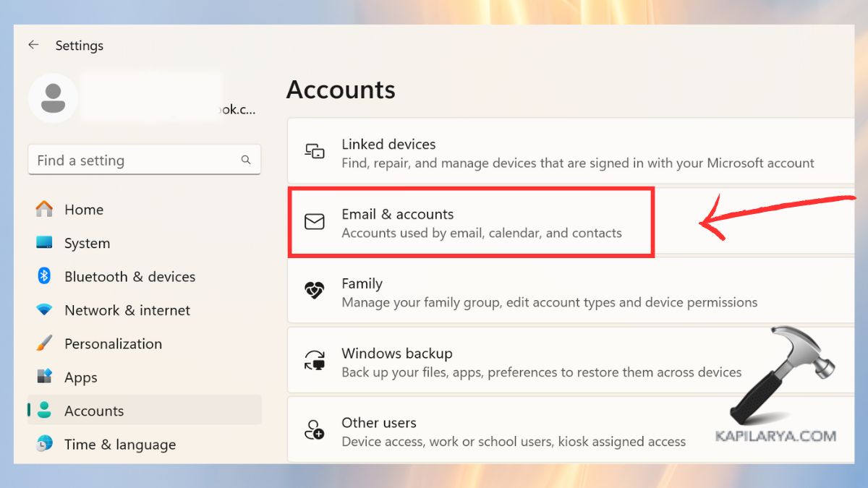Image resolution: width=868 pixels, height=488 pixels.
Task: Click the Time & language globe icon
Action: [43, 444]
